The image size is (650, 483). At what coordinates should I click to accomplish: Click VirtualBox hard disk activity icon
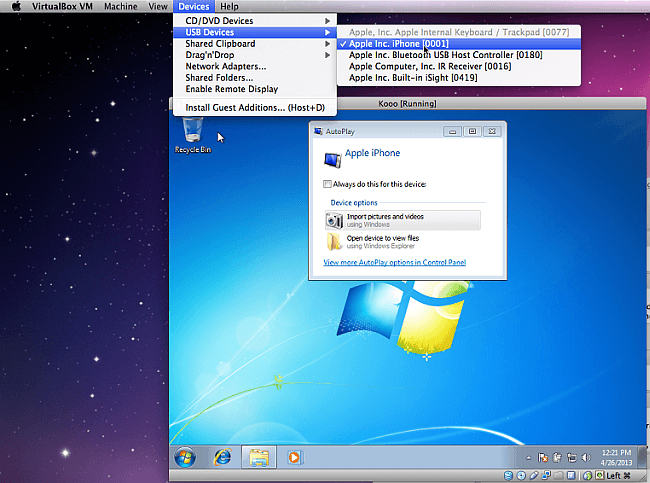point(509,476)
